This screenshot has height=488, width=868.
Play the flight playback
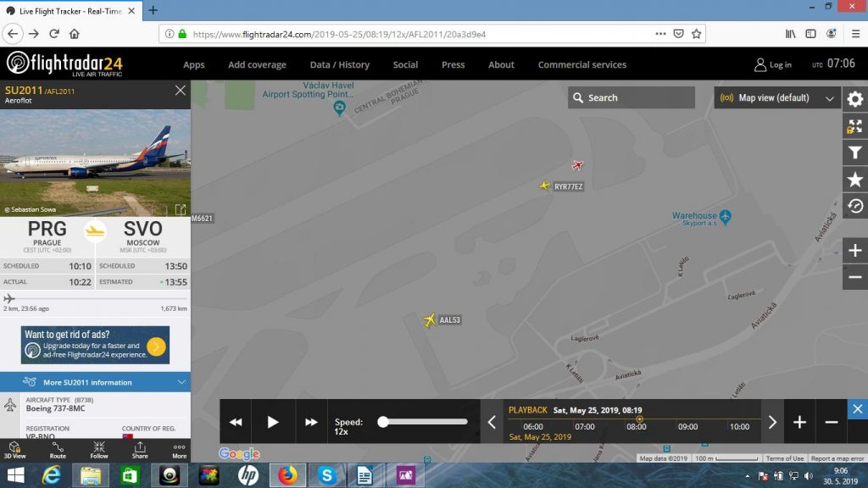point(273,422)
